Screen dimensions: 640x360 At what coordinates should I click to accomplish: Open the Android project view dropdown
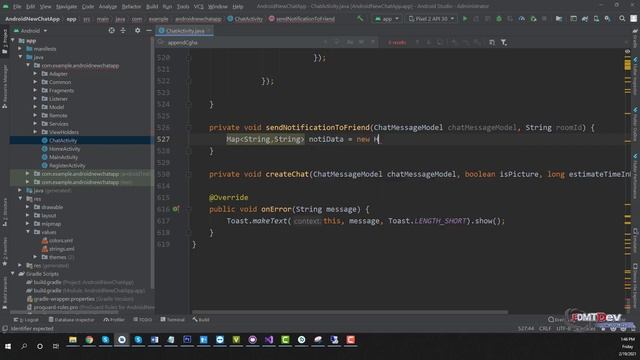[31, 31]
